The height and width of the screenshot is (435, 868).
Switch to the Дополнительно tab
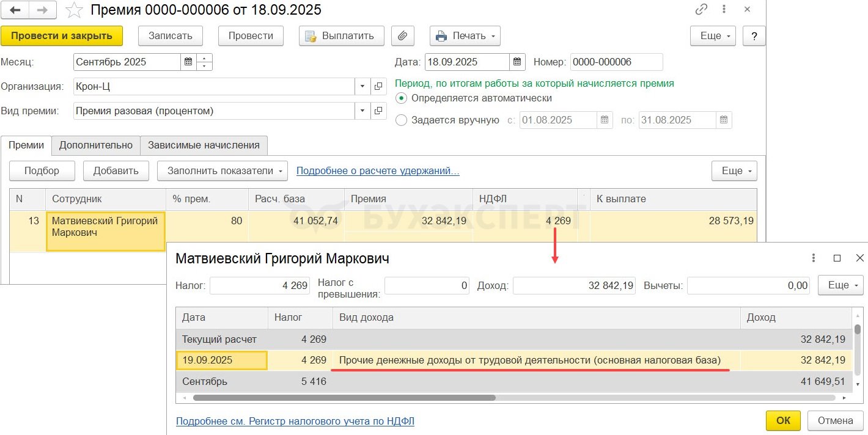[96, 145]
